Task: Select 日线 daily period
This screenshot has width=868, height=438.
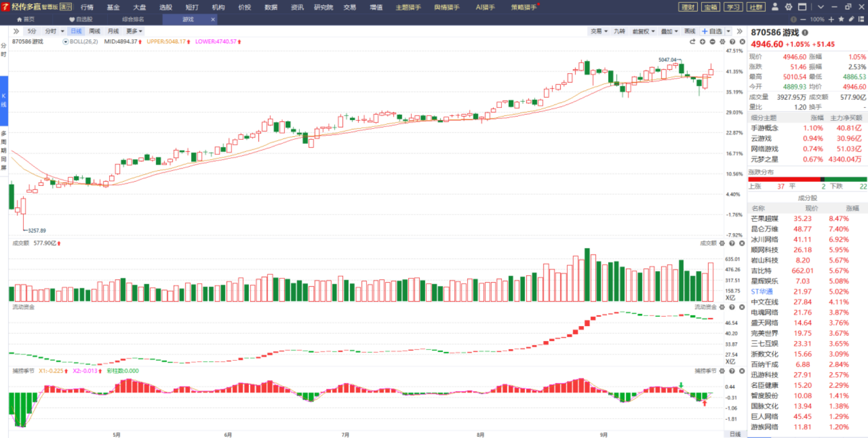Action: coord(76,31)
